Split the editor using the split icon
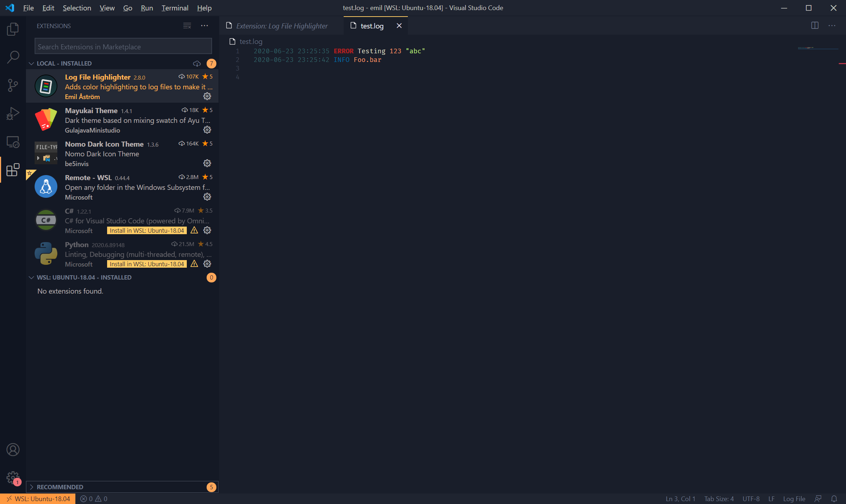This screenshot has height=504, width=846. coord(815,26)
